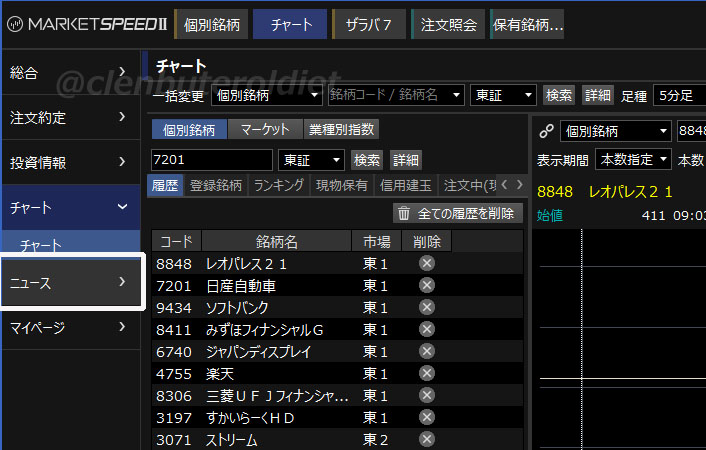This screenshot has width=706, height=450.
Task: Select the レオパレス２１ row name
Action: tap(246, 264)
